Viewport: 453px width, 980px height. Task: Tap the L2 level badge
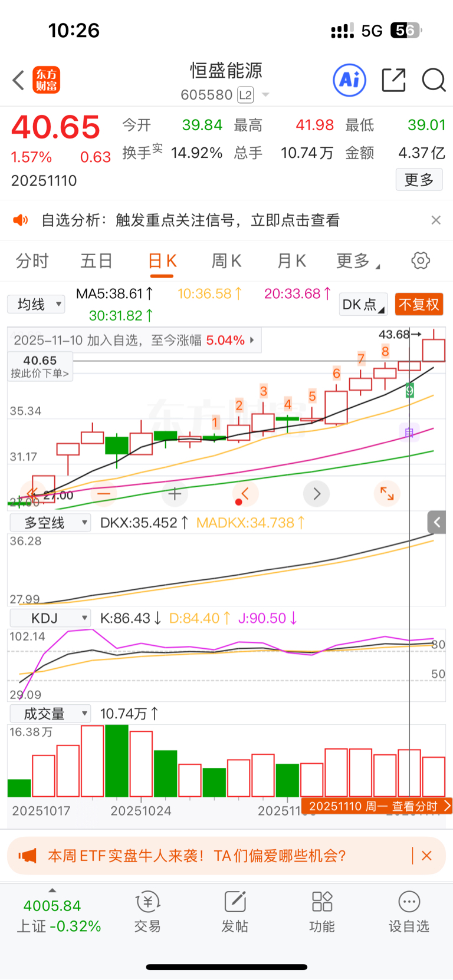pyautogui.click(x=245, y=95)
